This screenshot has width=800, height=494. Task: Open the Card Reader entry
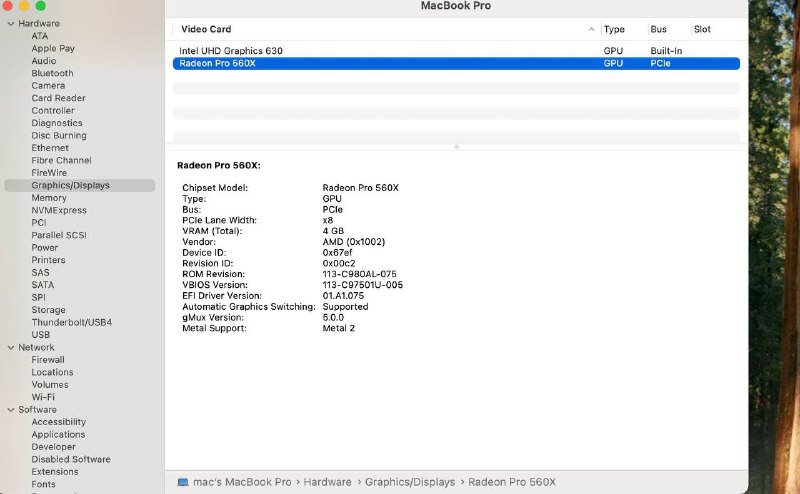tap(58, 98)
